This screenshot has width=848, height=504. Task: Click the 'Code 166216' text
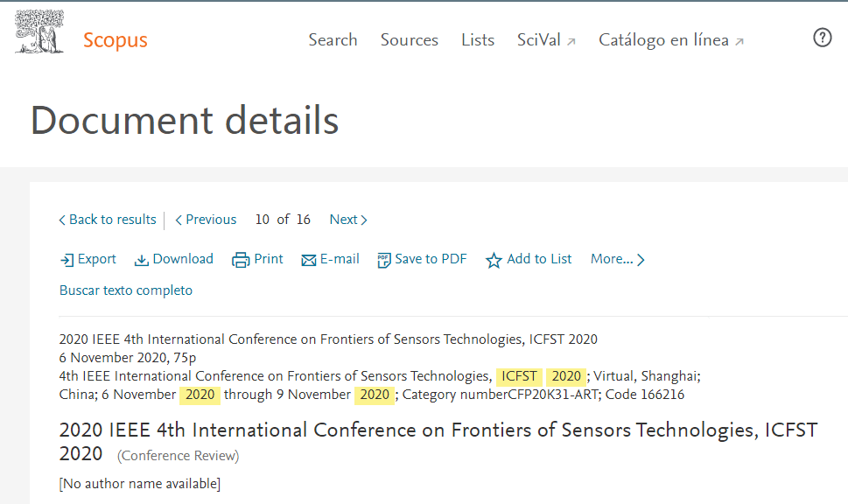(x=645, y=395)
